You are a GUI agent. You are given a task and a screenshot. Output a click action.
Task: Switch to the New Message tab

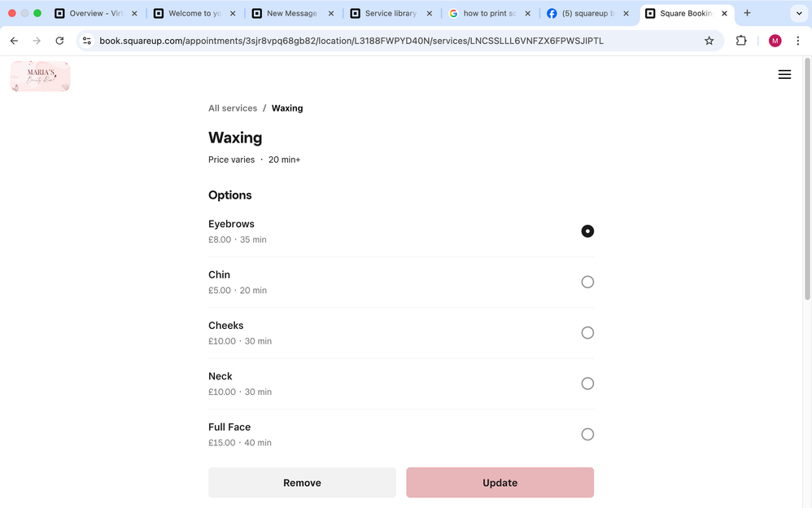pos(291,14)
